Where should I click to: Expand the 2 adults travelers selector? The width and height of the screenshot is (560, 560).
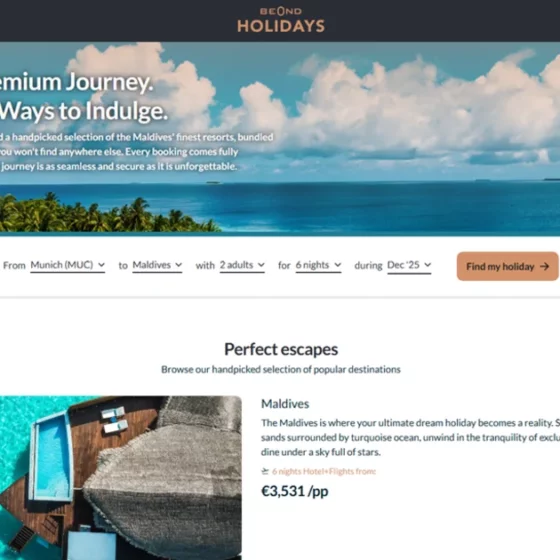click(242, 265)
